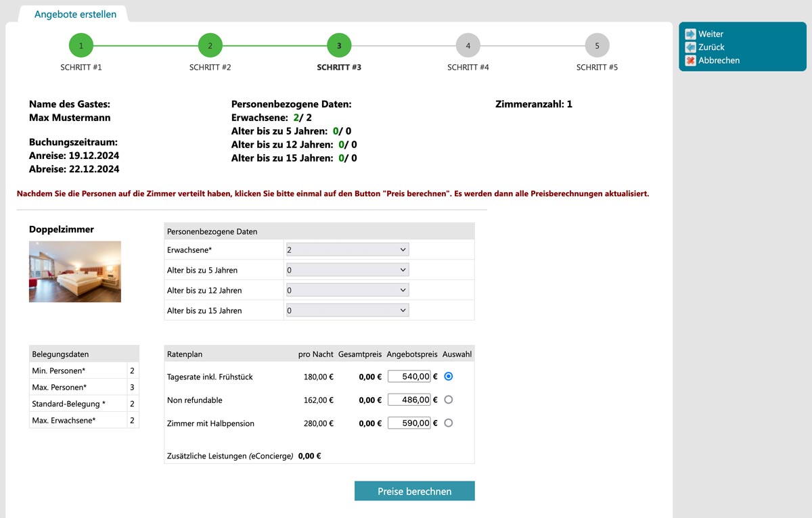Click Min. Personen* row

pos(84,371)
